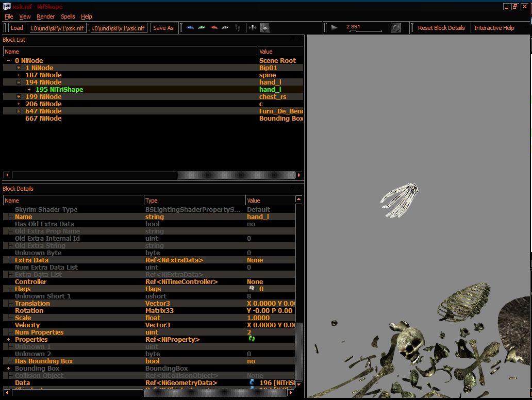Click the skeletal hand in 3D viewport
The height and width of the screenshot is (400, 532).
click(400, 200)
